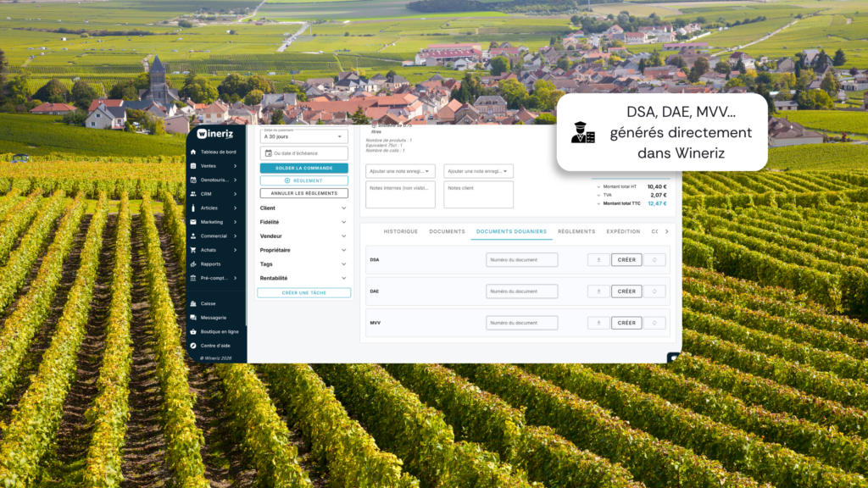Switch to the Règlements tab

click(x=576, y=232)
